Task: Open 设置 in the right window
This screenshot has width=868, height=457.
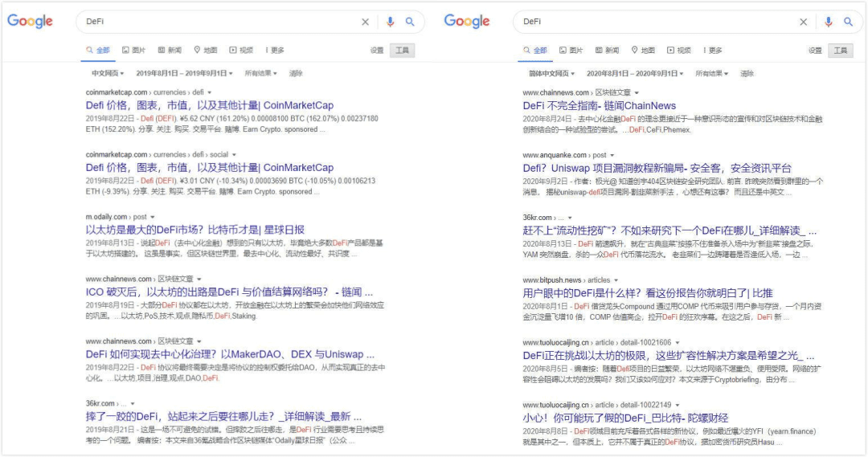Action: [815, 51]
